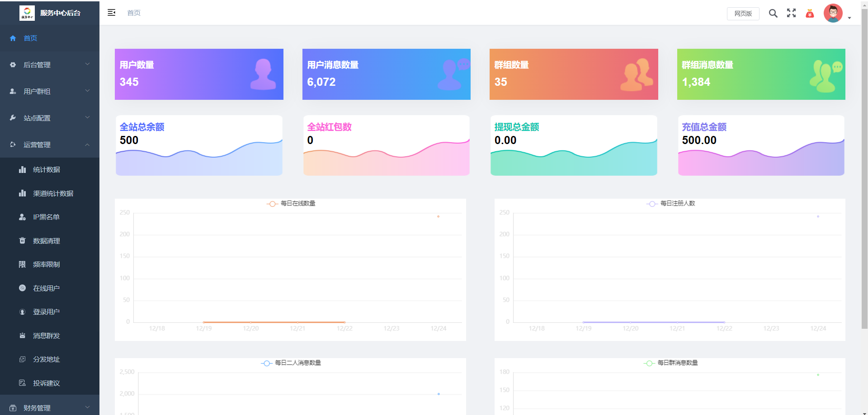Click the 网页版 button
868x415 pixels.
(743, 14)
